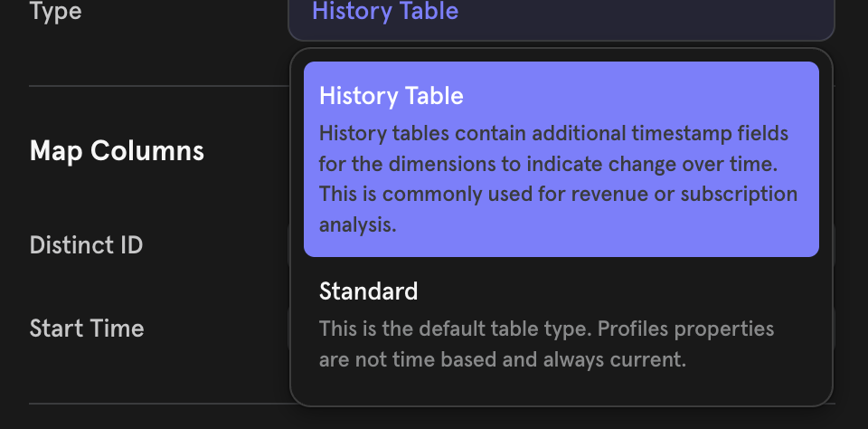Viewport: 868px width, 429px height.
Task: Click the 'History Table' title in dropdown list
Action: 391,96
